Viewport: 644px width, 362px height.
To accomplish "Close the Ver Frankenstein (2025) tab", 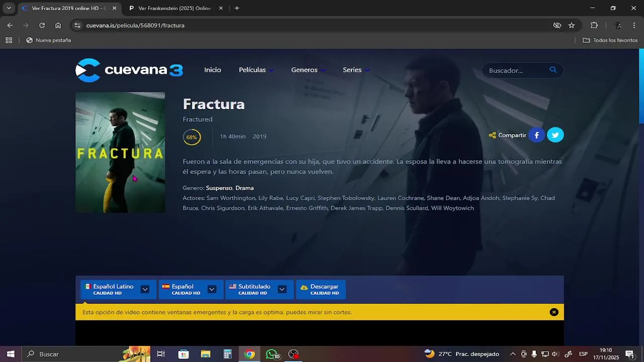I will (x=221, y=8).
